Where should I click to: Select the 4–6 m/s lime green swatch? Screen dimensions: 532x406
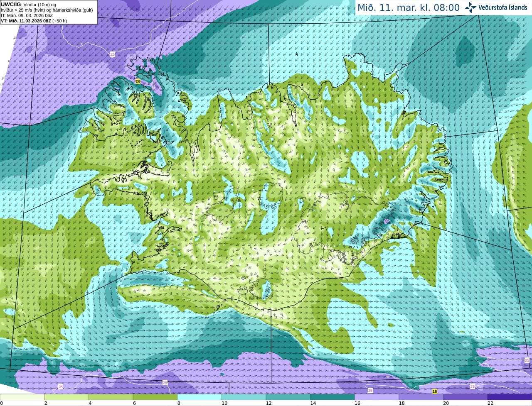(x=111, y=397)
